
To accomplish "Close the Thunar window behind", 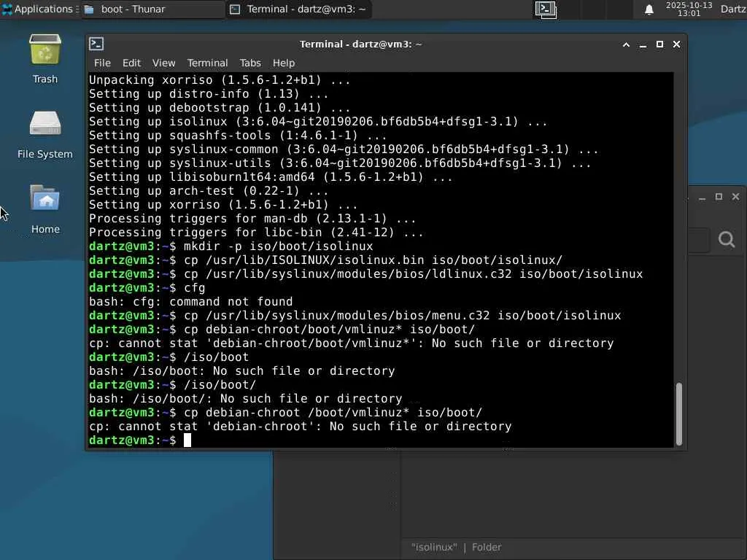I will click(x=735, y=197).
